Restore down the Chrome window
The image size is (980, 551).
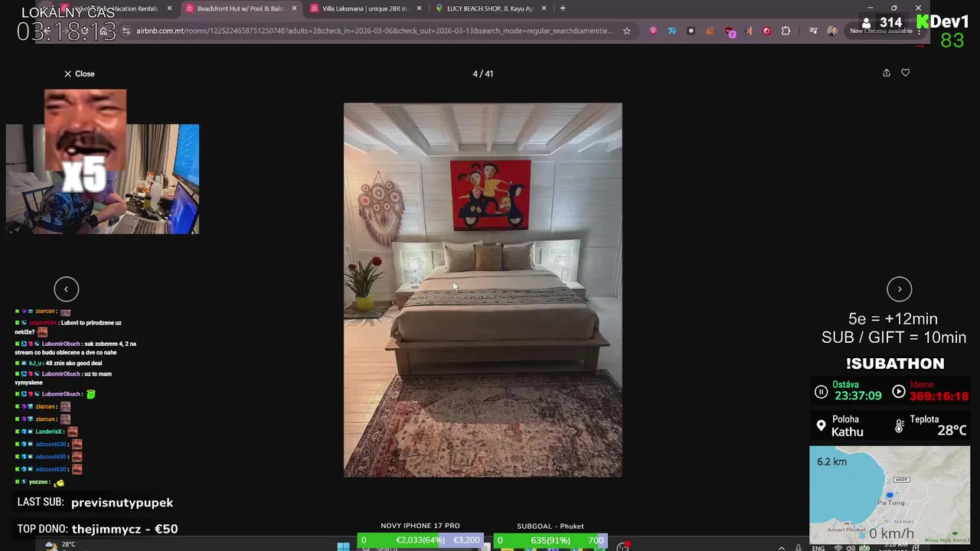pyautogui.click(x=893, y=8)
